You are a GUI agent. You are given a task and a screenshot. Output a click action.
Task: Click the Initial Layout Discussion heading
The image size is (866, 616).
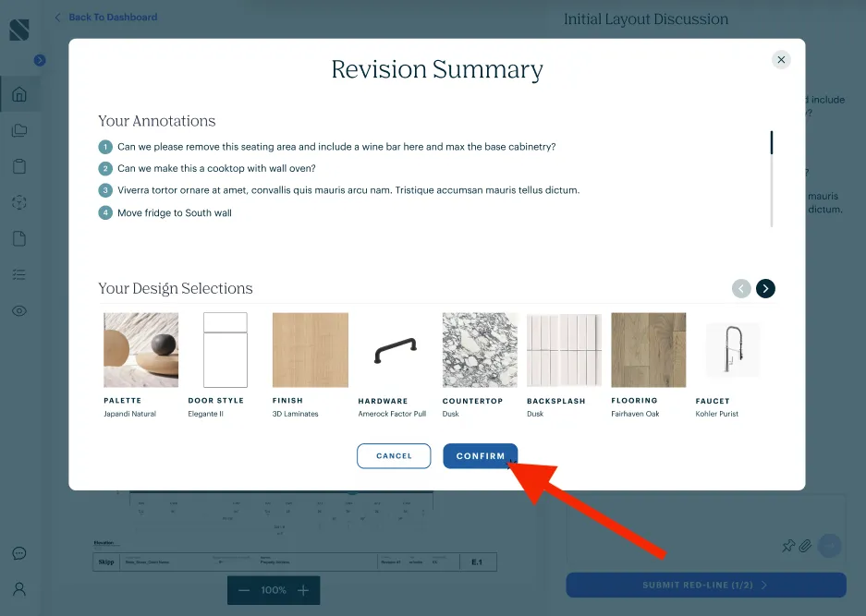(x=646, y=19)
